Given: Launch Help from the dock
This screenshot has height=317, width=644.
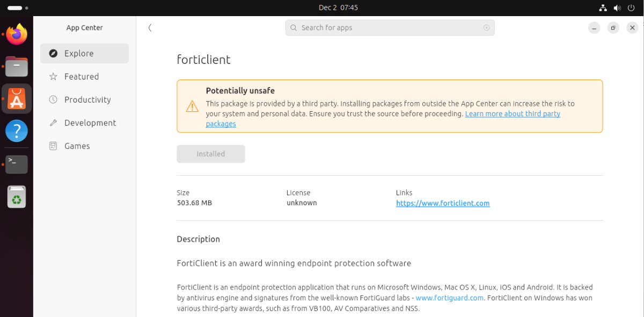Looking at the screenshot, I should (17, 131).
